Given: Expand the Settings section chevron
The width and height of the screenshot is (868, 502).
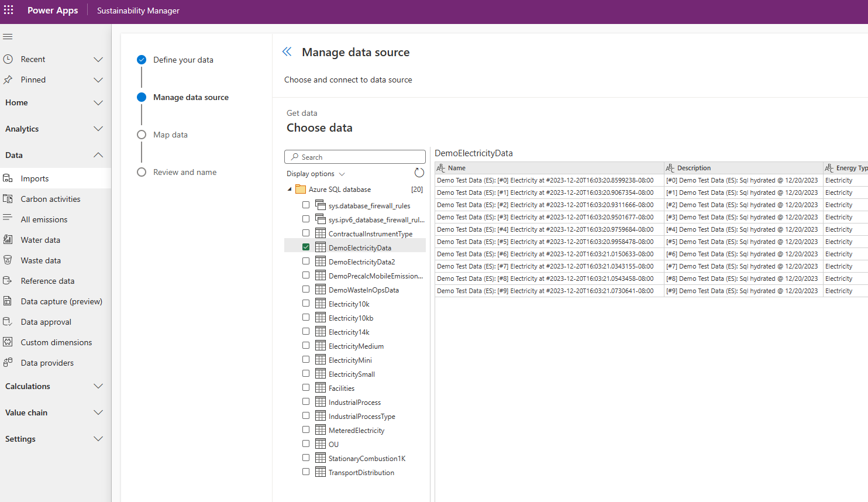Looking at the screenshot, I should click(x=98, y=439).
